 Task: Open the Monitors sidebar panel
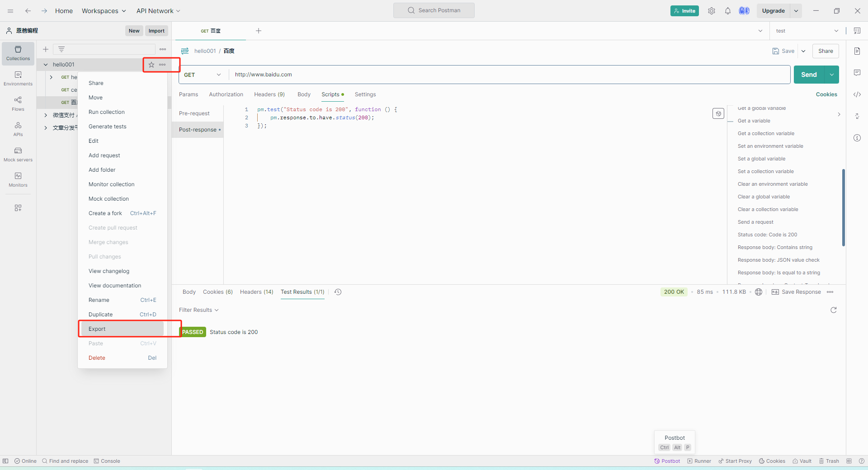(18, 179)
